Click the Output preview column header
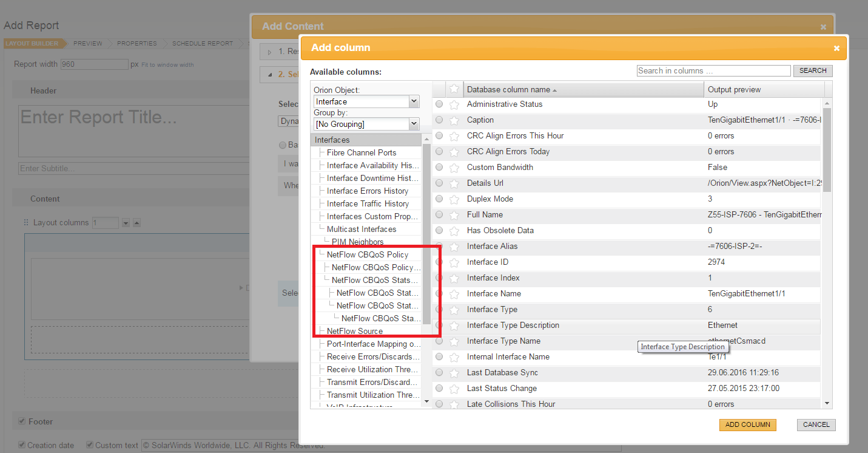Image resolution: width=868 pixels, height=453 pixels. tap(764, 89)
